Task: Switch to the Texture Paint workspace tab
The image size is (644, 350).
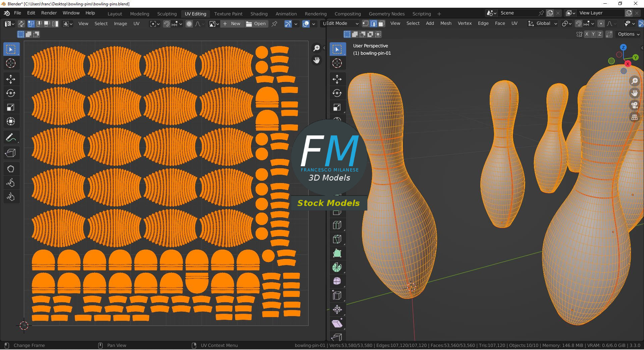Action: point(228,14)
